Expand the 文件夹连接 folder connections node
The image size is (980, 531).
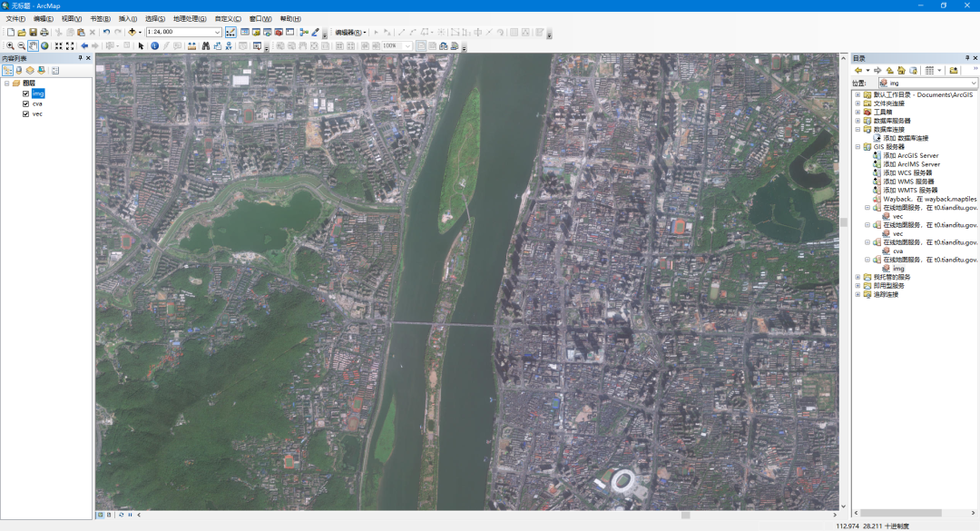(858, 103)
